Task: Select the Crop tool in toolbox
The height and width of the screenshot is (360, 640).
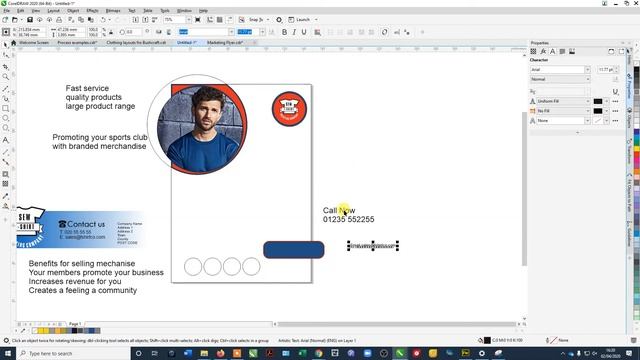Action: (5, 66)
